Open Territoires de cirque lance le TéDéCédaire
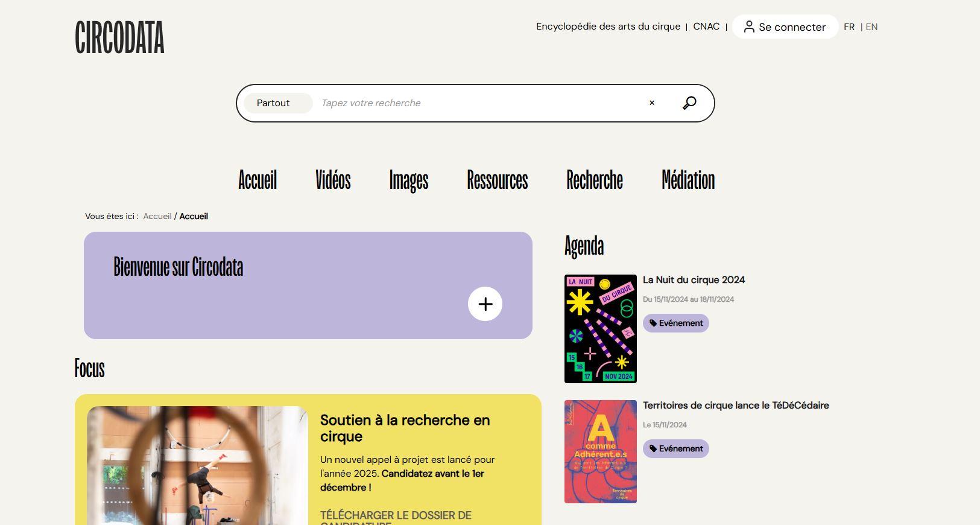980x525 pixels. coord(736,406)
